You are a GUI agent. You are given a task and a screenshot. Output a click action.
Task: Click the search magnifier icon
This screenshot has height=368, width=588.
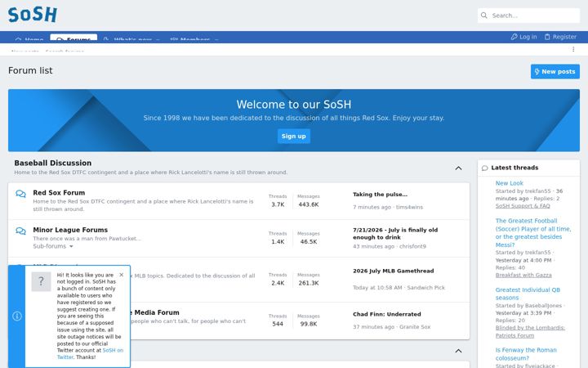click(484, 16)
